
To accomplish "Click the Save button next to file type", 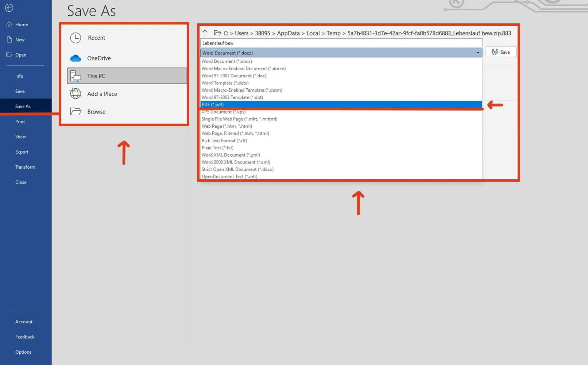I will (x=501, y=52).
